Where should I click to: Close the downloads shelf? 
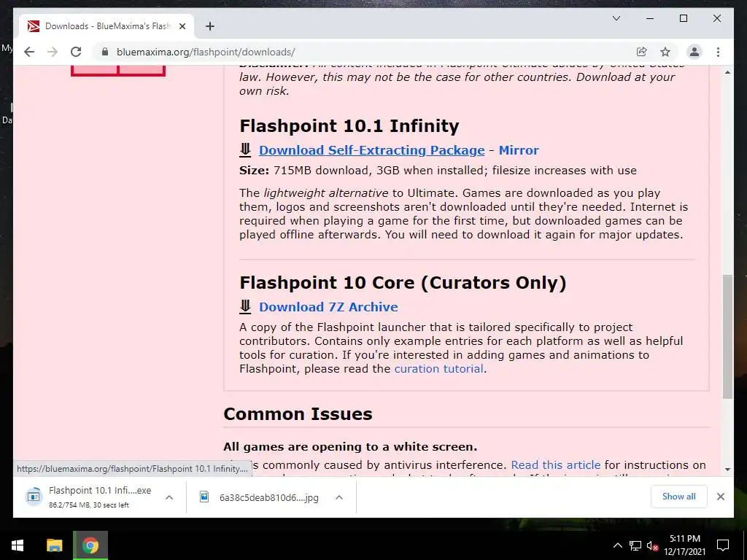[x=720, y=497]
